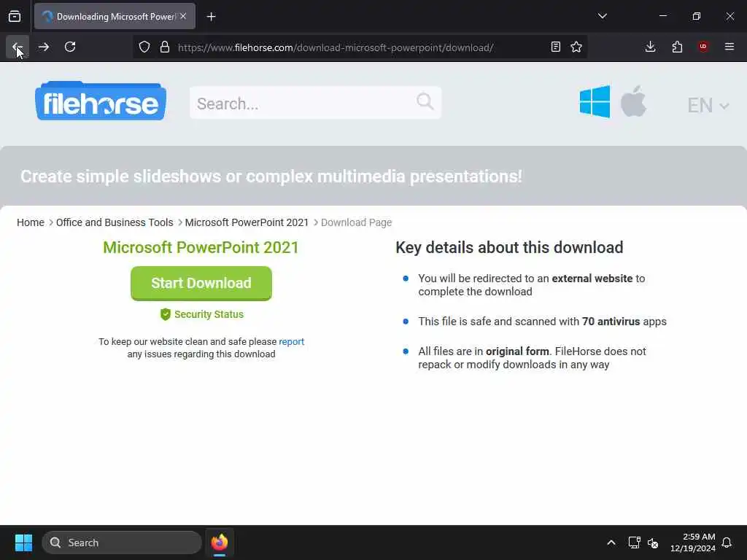Click the muted volume tray icon

(653, 542)
